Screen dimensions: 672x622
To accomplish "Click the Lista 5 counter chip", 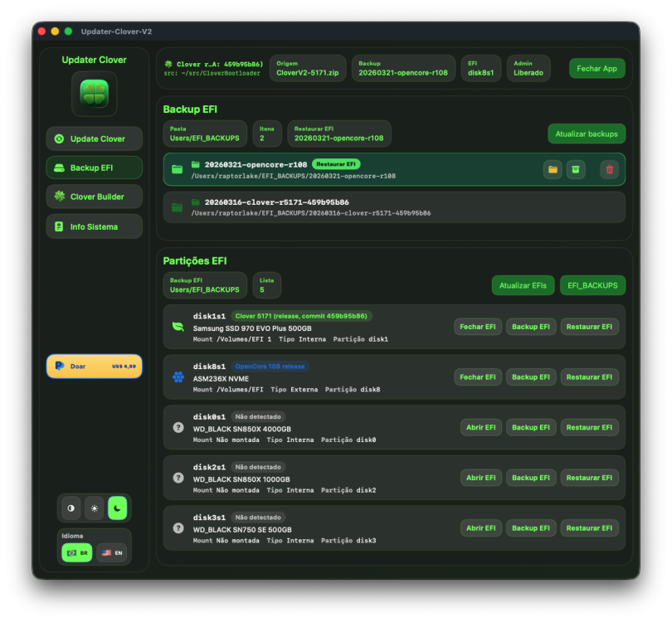I will point(266,285).
